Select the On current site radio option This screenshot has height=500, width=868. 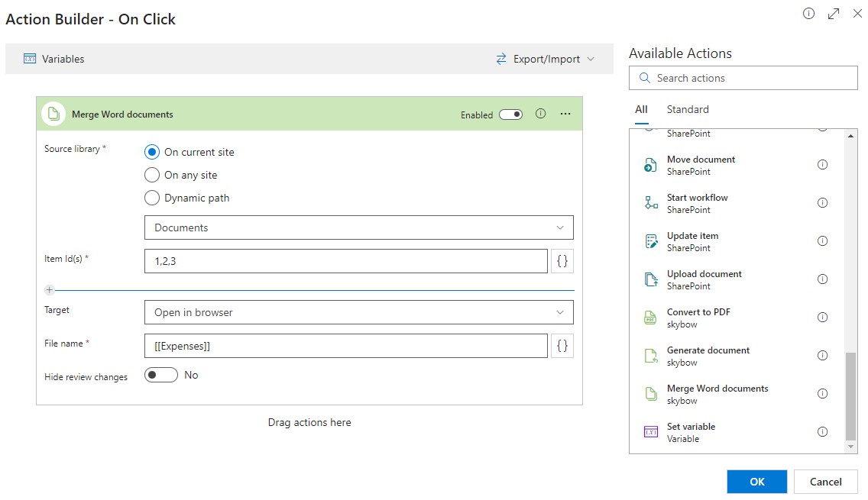pos(152,152)
